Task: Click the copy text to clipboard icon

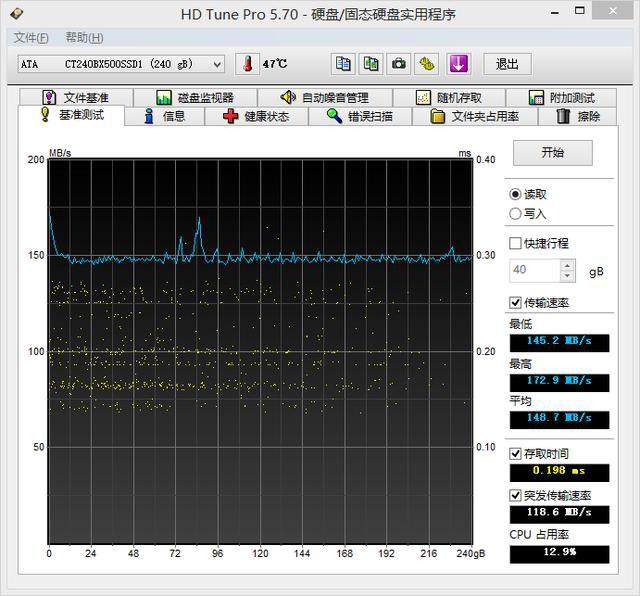Action: (343, 64)
